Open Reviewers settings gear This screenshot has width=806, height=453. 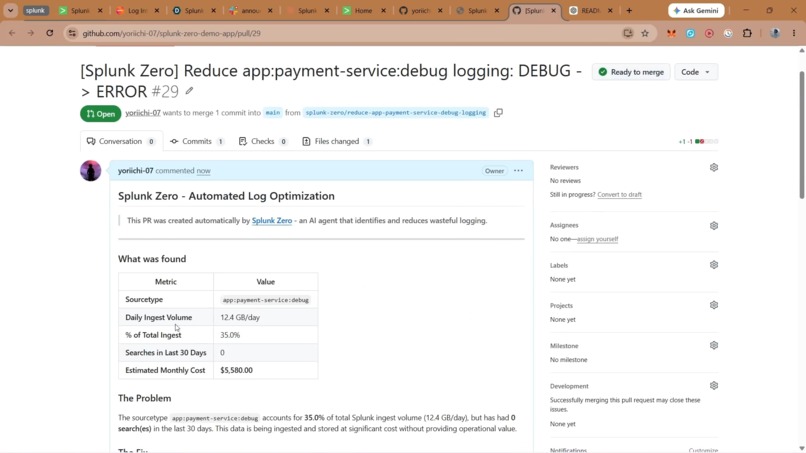(713, 167)
